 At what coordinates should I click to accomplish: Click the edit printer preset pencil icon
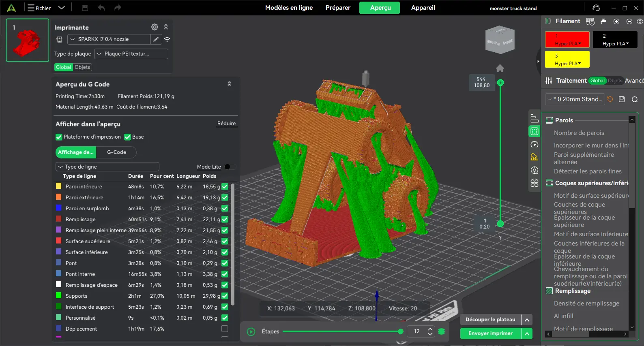pyautogui.click(x=156, y=39)
